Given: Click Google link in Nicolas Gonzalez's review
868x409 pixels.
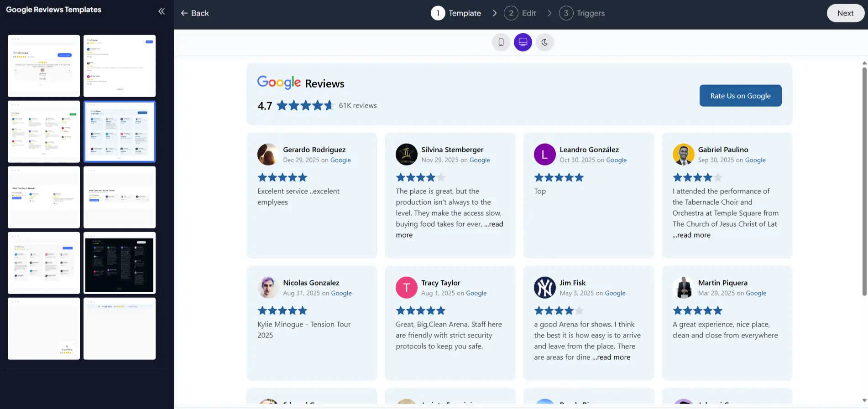Looking at the screenshot, I should [x=341, y=293].
